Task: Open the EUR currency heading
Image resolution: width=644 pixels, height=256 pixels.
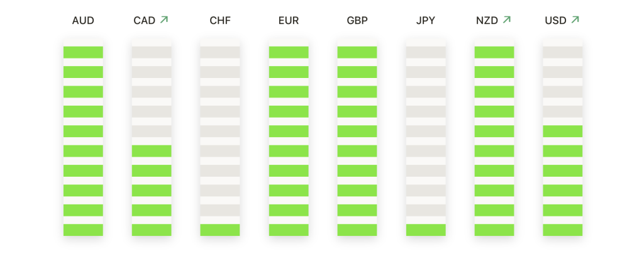Action: 289,21
